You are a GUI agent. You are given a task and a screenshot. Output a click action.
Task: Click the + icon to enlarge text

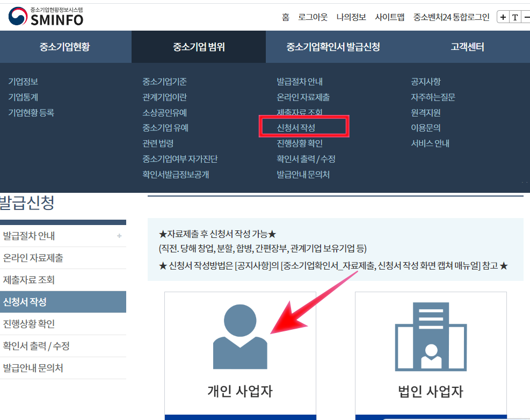pyautogui.click(x=503, y=17)
